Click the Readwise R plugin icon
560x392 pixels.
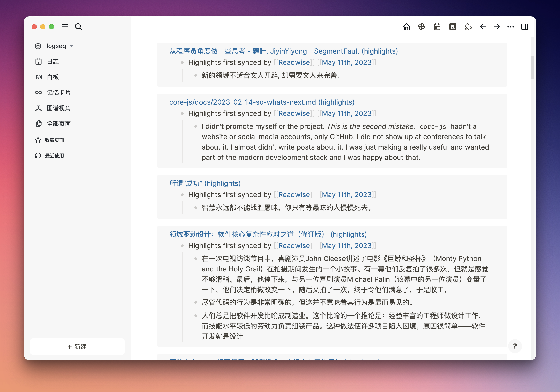click(453, 27)
